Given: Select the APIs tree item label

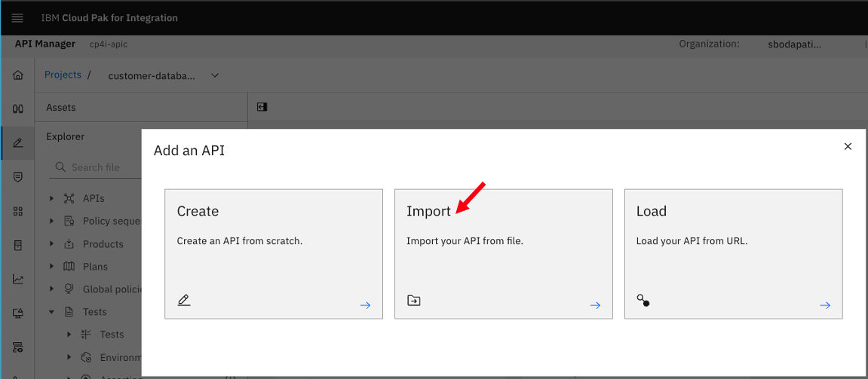Looking at the screenshot, I should click(94, 198).
